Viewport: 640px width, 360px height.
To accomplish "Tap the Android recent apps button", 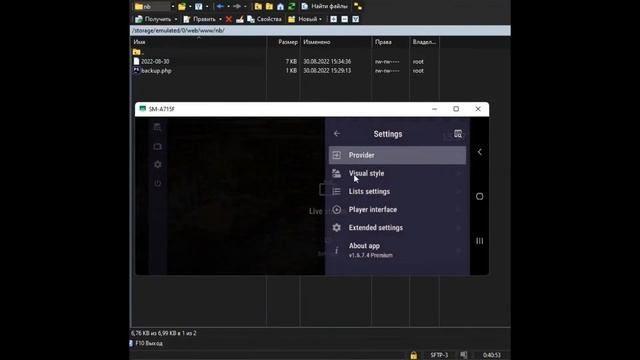I will (480, 241).
